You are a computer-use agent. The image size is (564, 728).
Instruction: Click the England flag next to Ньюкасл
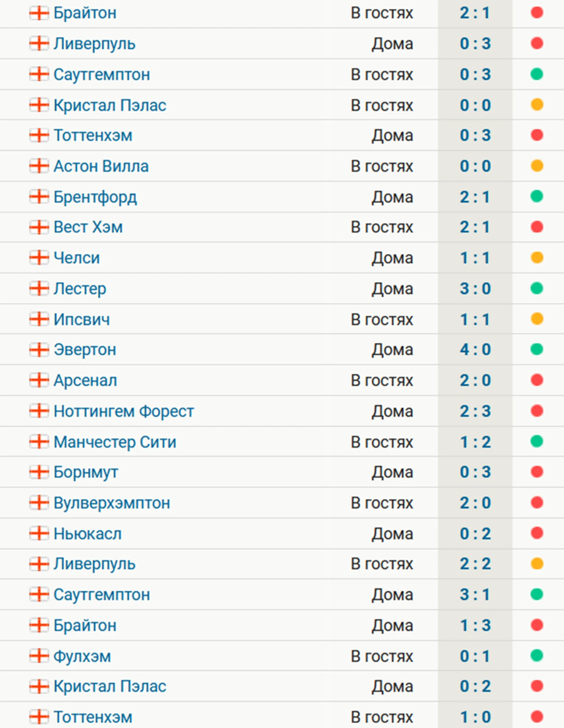click(x=39, y=534)
